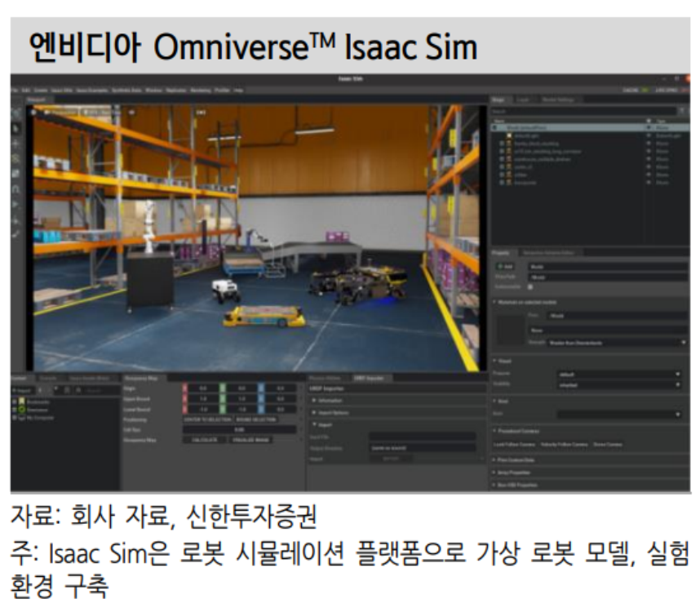Click the bottom brush-like icon in left toolbar
700x612 pixels.
coord(16,234)
